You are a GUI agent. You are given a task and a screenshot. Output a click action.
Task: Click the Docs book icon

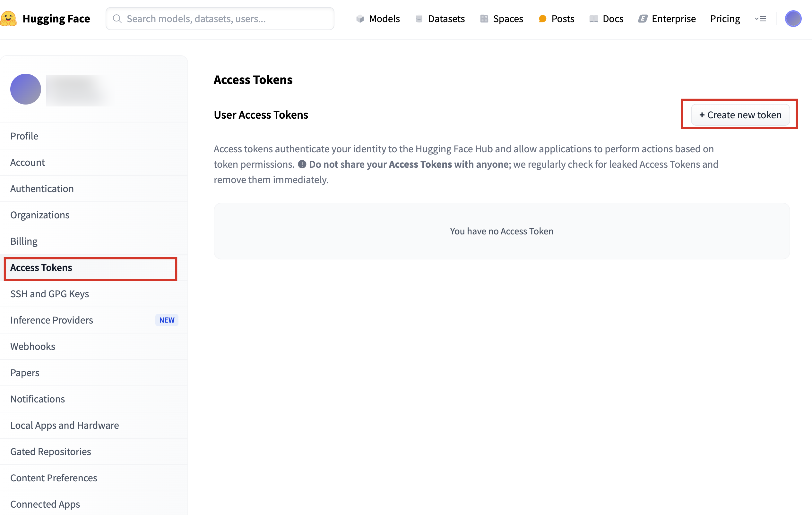pos(593,19)
